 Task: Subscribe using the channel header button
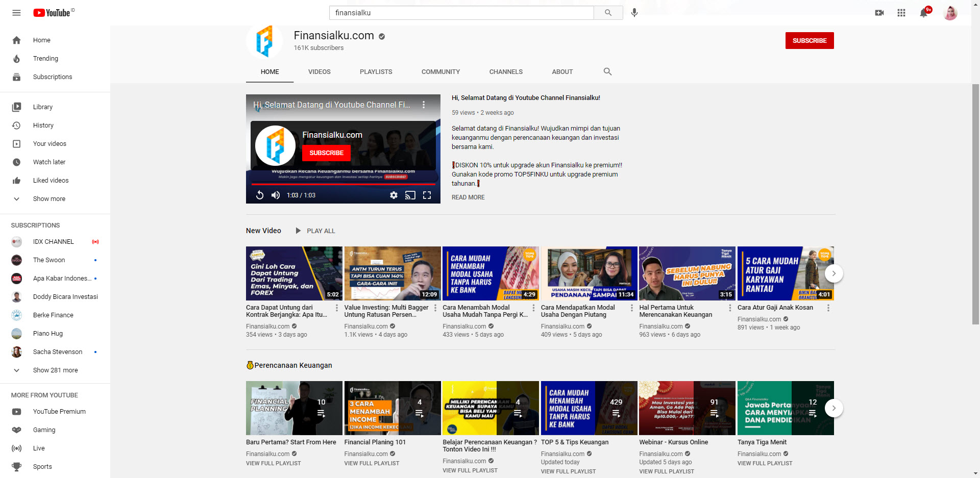810,40
